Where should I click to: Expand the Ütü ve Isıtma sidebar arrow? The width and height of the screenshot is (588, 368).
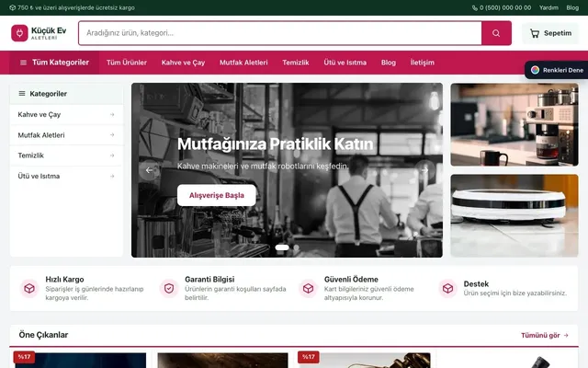(112, 176)
